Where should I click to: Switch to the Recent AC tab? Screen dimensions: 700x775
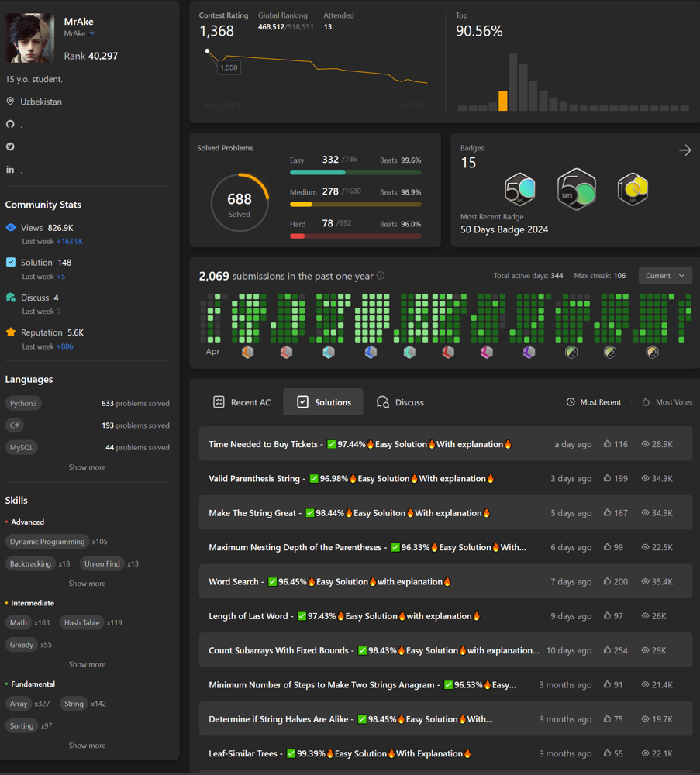coord(242,402)
